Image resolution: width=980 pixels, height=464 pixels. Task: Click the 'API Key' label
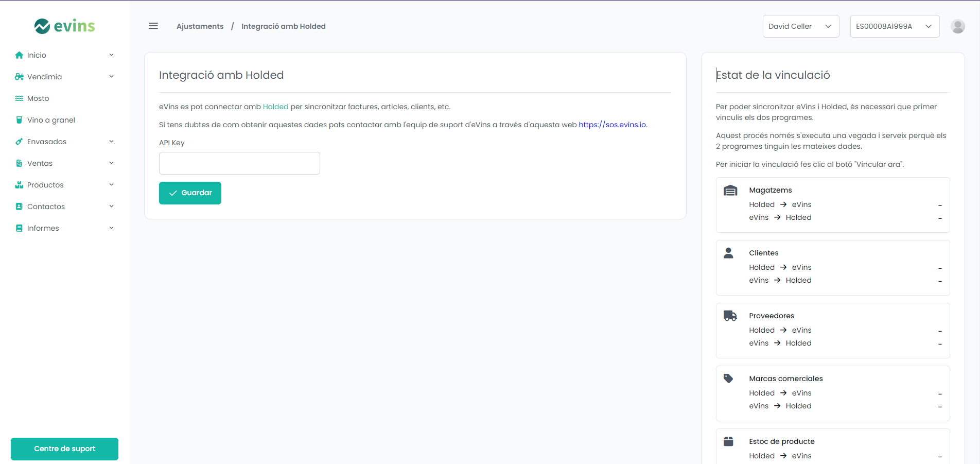click(x=172, y=143)
